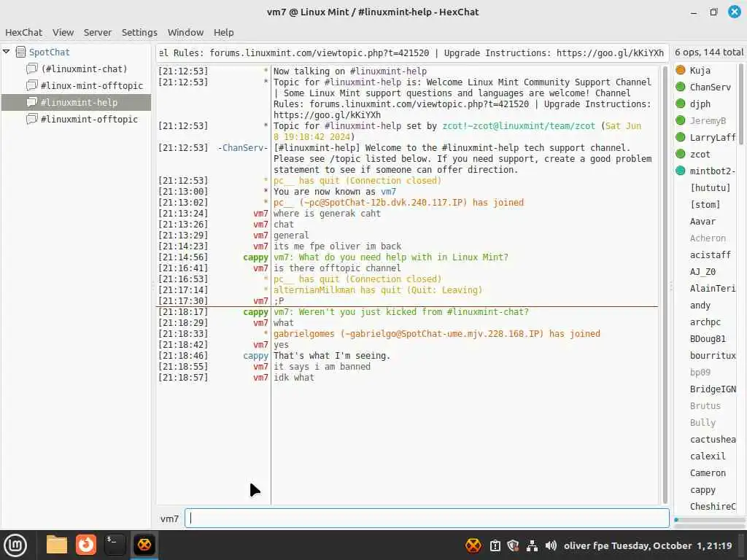Click djph's green op dot
Screen dimensions: 747x560
tap(681, 104)
